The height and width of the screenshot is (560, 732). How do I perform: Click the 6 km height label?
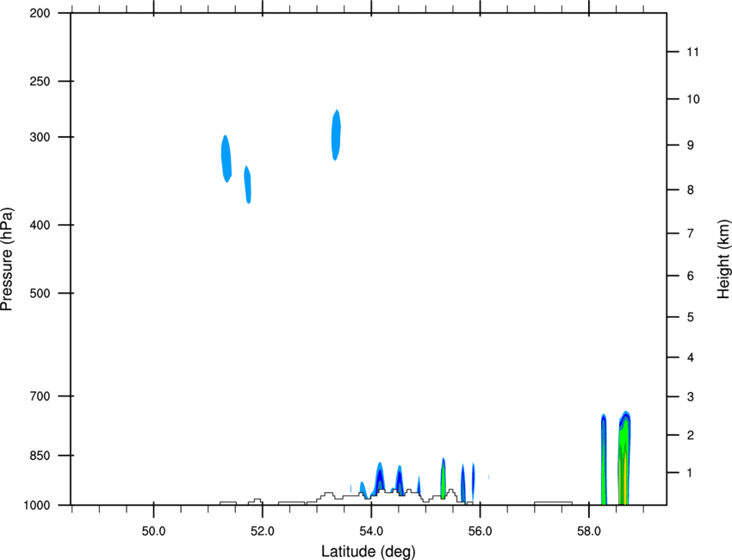pyautogui.click(x=691, y=276)
